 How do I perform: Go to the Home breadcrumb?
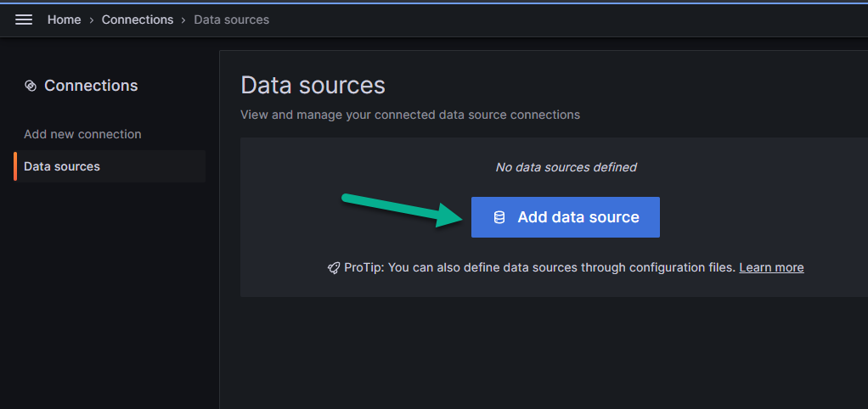(x=64, y=20)
